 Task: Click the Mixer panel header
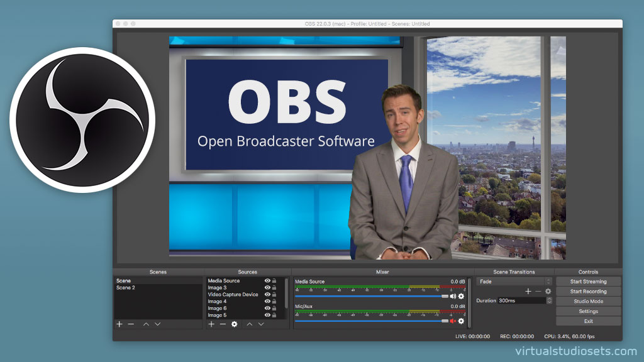pyautogui.click(x=382, y=272)
